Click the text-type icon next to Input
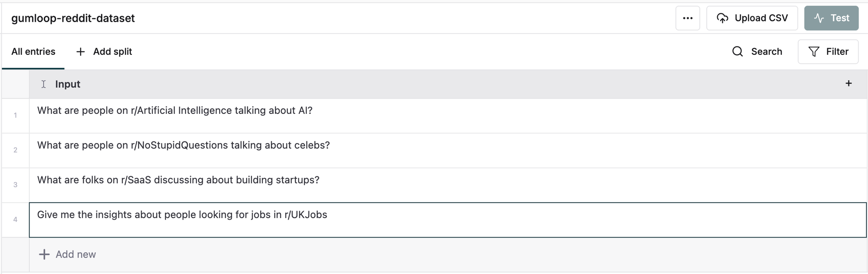 [x=43, y=84]
